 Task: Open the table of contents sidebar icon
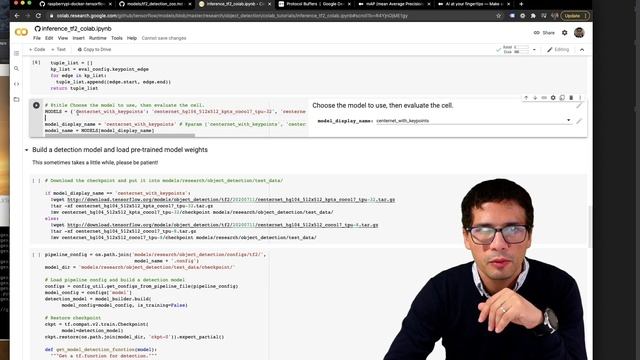[16, 53]
